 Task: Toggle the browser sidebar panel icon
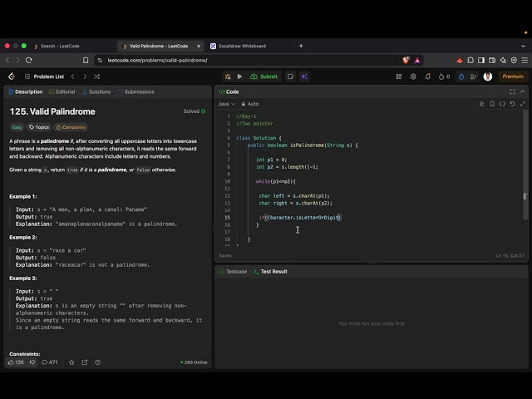[481, 61]
